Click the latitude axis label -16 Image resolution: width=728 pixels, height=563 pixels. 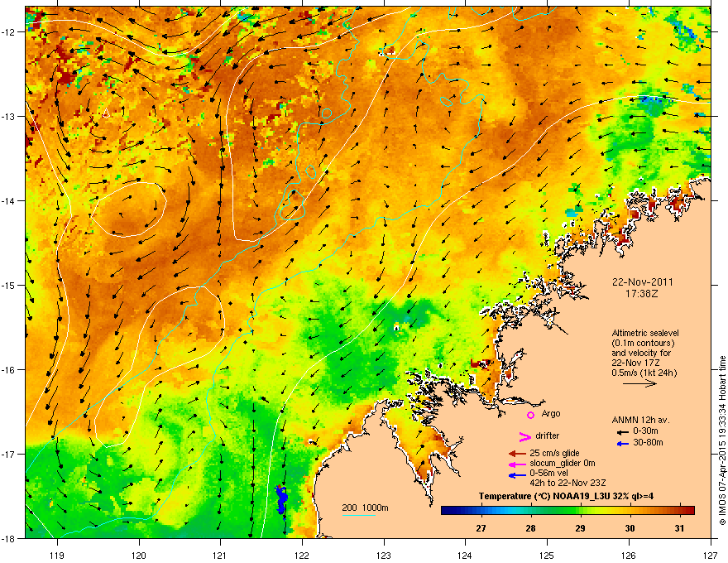9,370
